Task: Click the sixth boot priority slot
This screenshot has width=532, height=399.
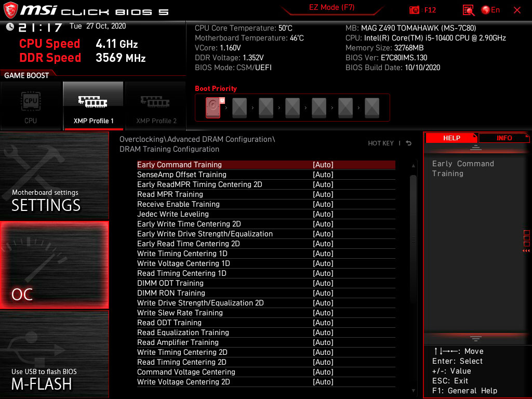Action: click(x=345, y=108)
